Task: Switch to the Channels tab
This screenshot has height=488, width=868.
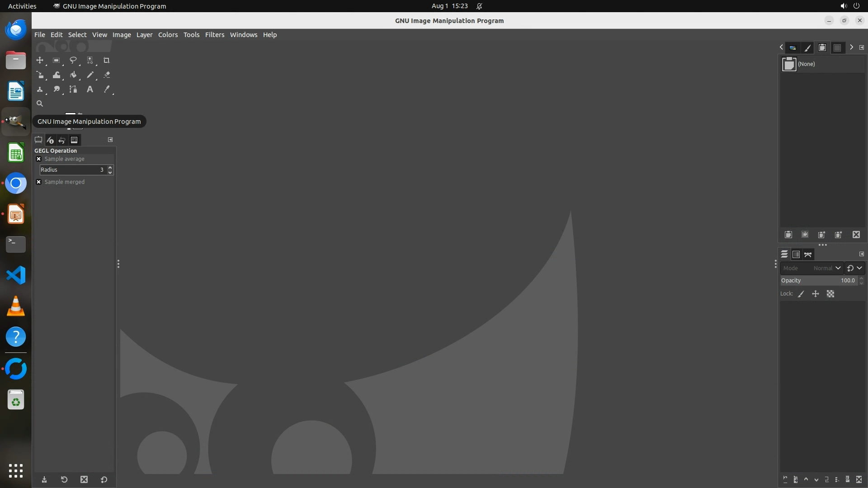Action: 796,255
